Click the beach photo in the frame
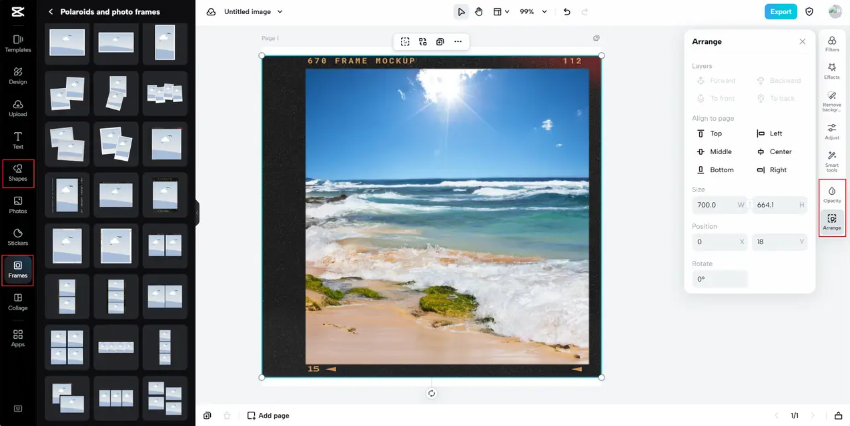This screenshot has width=850, height=426. [447, 216]
